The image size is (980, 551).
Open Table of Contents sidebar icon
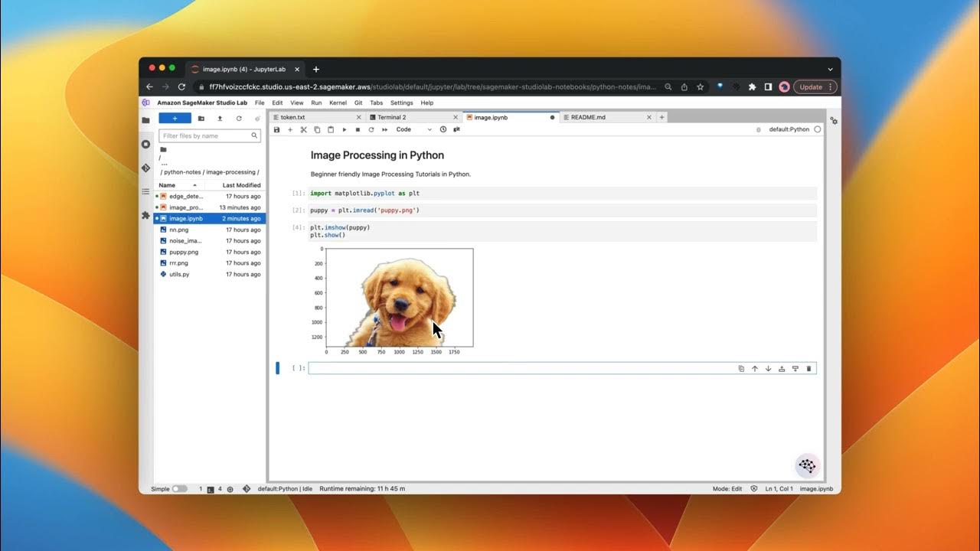pyautogui.click(x=145, y=191)
